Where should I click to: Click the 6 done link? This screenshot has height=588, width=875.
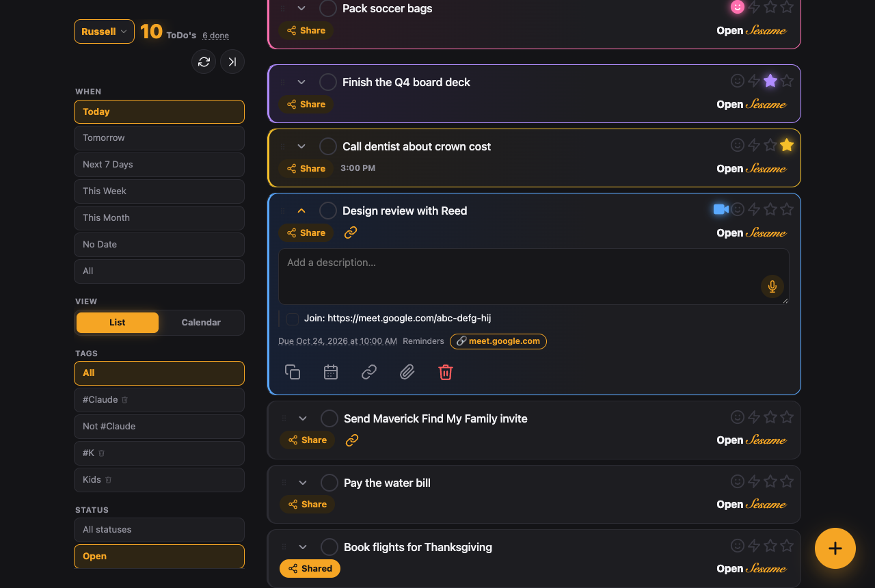[x=215, y=36]
